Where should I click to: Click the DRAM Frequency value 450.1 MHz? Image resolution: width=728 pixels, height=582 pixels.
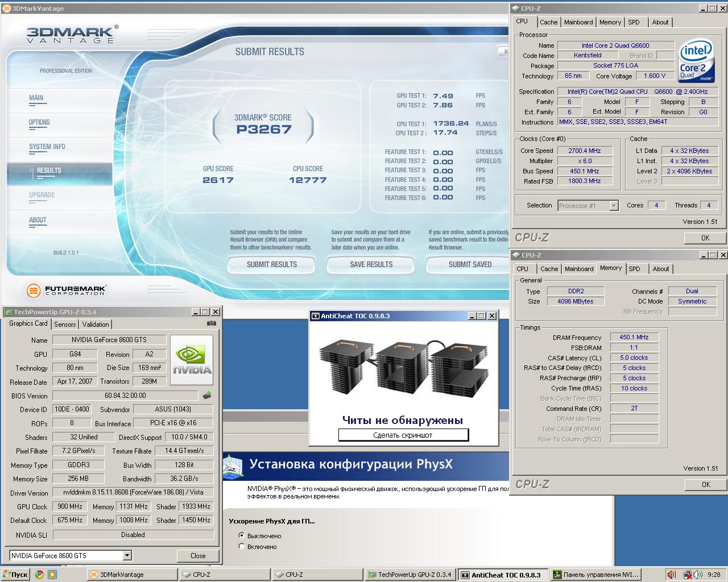click(x=634, y=337)
